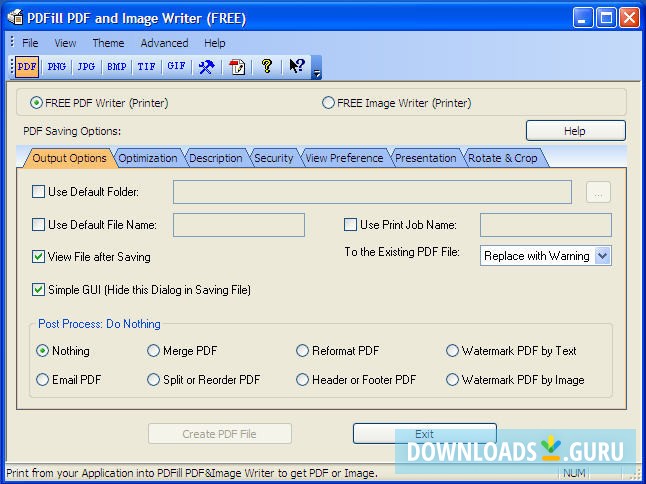The image size is (646, 484).
Task: Select the PNG format toolbar icon
Action: (x=57, y=67)
